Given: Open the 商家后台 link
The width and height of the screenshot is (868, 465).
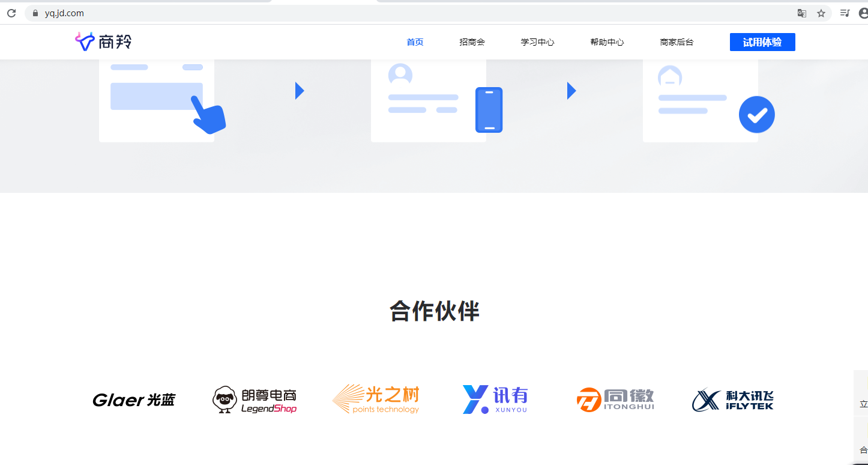Looking at the screenshot, I should click(677, 42).
